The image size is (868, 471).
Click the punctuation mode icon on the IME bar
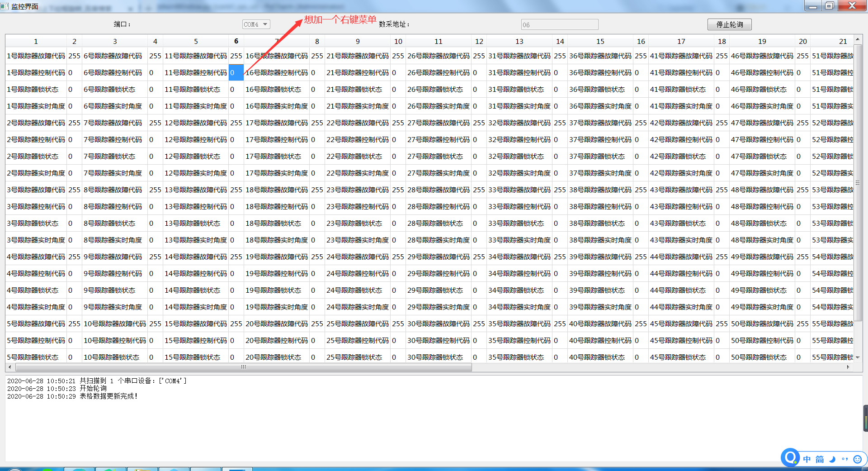pos(844,459)
